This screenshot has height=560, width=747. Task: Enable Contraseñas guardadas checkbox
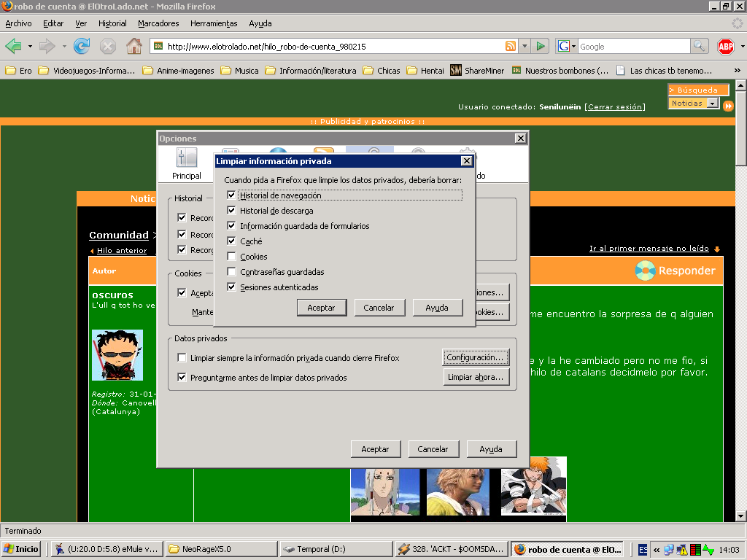[231, 271]
